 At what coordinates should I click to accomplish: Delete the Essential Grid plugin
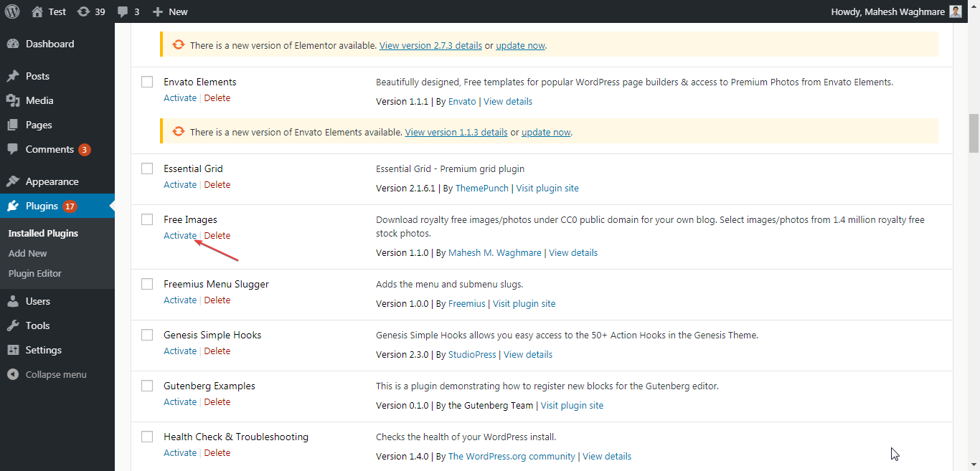point(217,184)
